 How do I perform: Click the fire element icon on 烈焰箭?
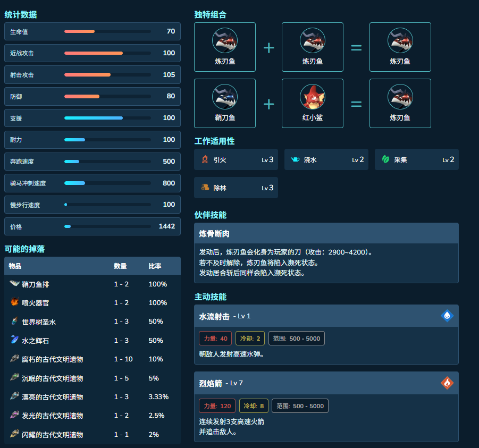tap(447, 383)
